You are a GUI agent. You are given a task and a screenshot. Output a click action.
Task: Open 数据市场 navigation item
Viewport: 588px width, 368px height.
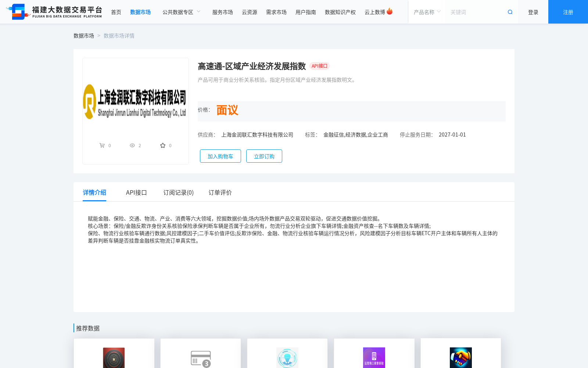click(140, 12)
